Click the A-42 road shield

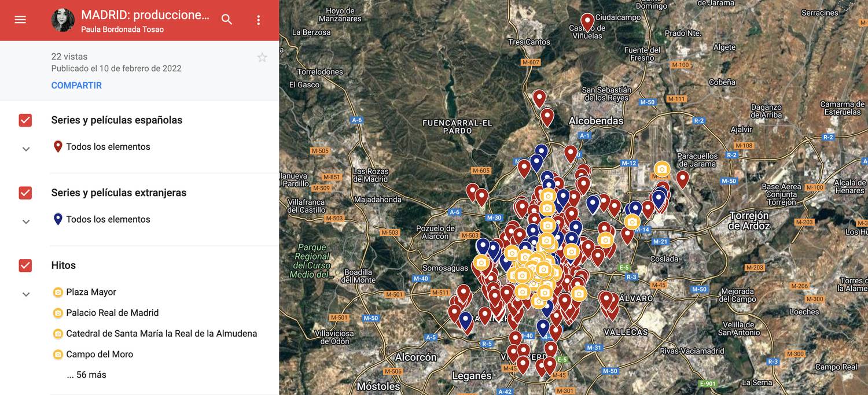(505, 392)
